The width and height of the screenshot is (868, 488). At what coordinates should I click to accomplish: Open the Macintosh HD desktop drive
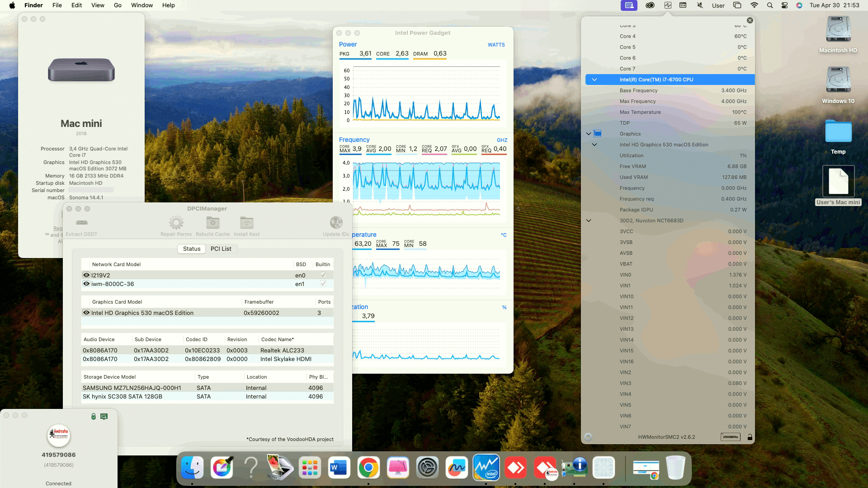point(838,34)
